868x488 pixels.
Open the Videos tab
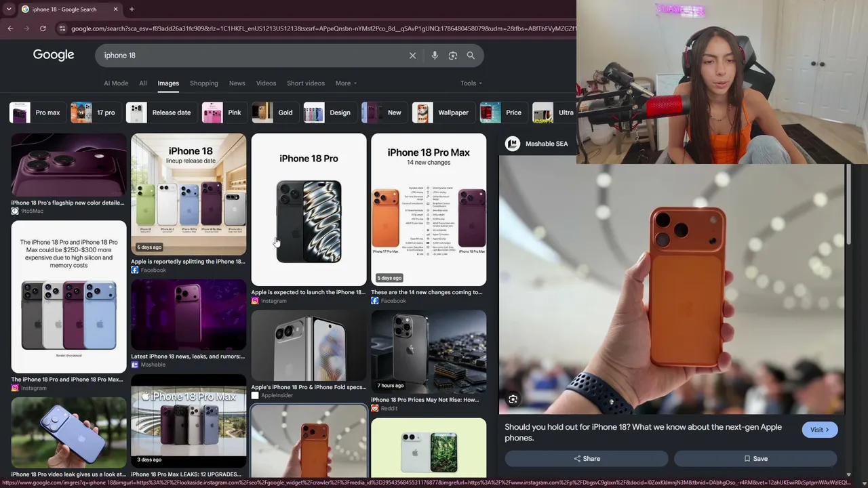pyautogui.click(x=266, y=83)
